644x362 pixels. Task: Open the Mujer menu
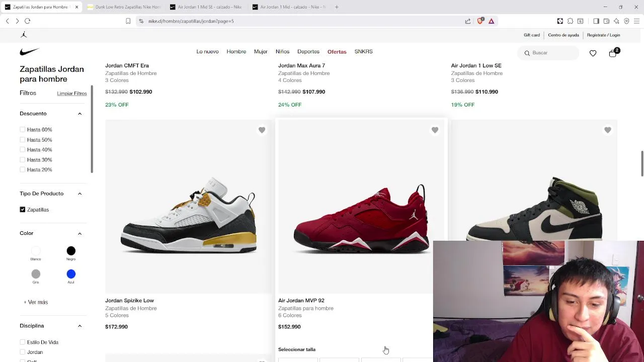(x=261, y=52)
